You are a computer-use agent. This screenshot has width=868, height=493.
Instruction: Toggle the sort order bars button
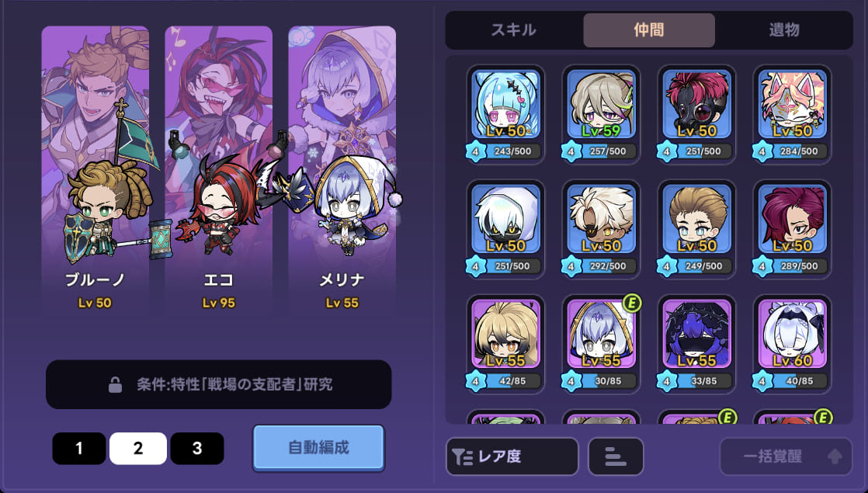[x=616, y=457]
